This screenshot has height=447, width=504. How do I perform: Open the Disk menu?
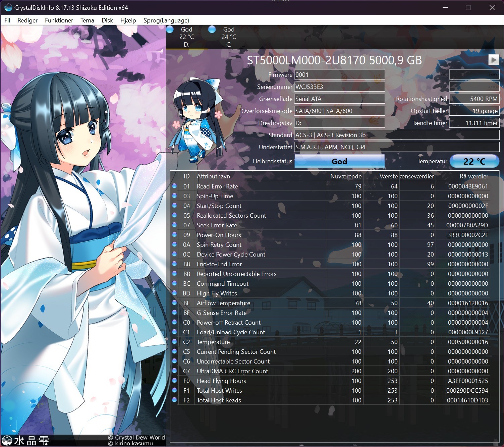coord(107,20)
